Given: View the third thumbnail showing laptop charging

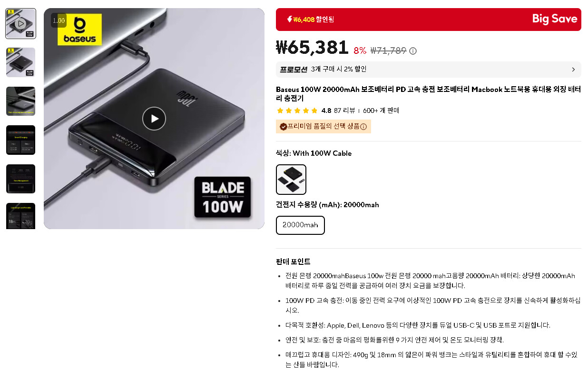Looking at the screenshot, I should point(20,101).
